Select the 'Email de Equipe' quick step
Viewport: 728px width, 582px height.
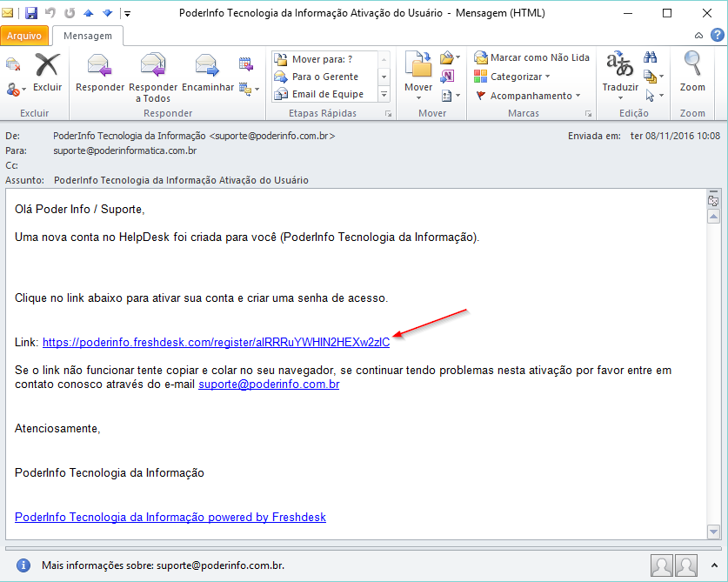(324, 94)
